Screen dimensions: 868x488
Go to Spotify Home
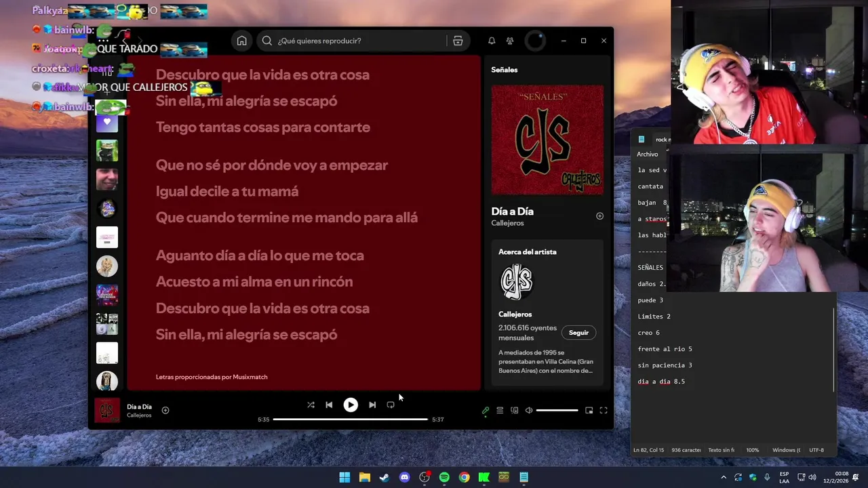click(x=241, y=41)
